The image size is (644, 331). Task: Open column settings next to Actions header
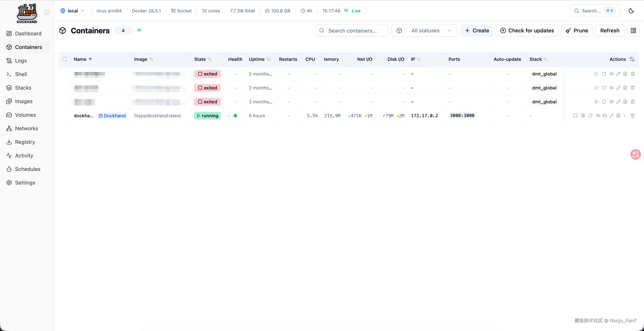632,59
